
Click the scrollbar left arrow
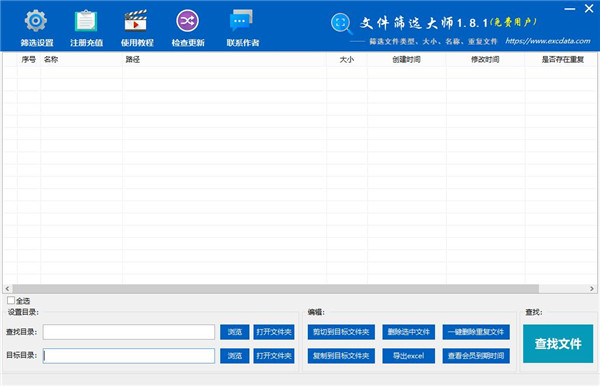point(7,288)
